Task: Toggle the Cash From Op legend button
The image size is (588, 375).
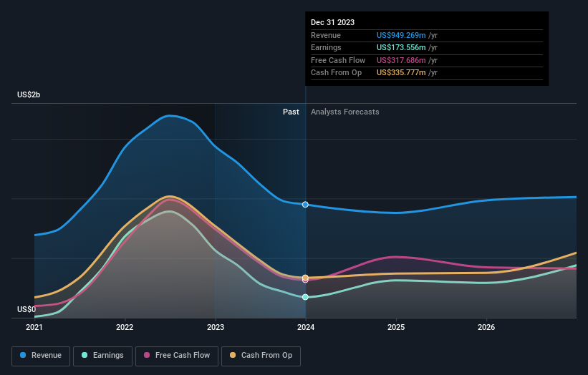Action: (261, 356)
